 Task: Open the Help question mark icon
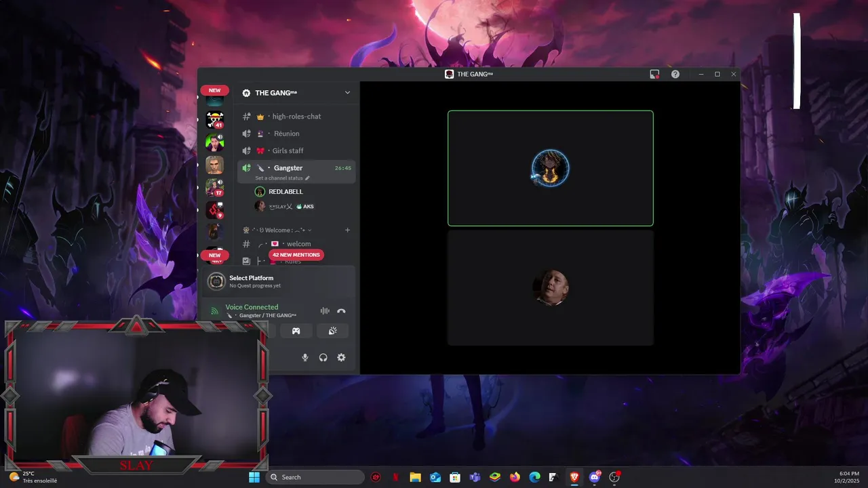tap(675, 74)
